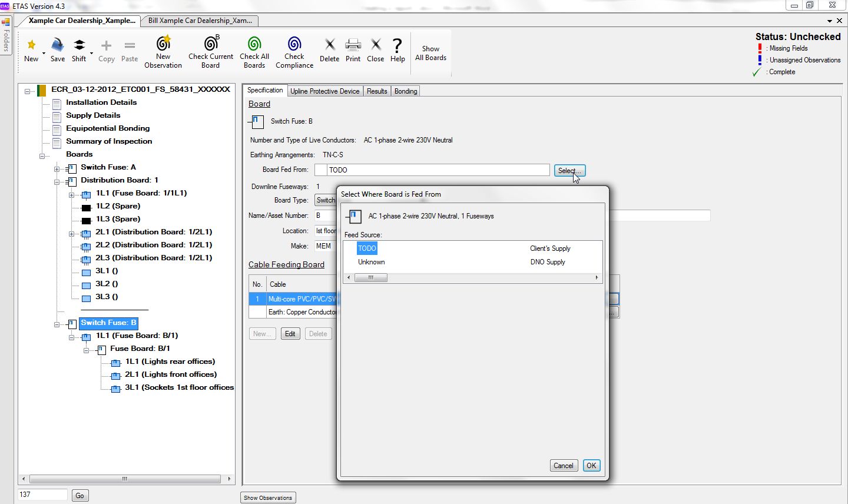Click the New star icon
Viewport: 848px width, 504px height.
click(31, 45)
